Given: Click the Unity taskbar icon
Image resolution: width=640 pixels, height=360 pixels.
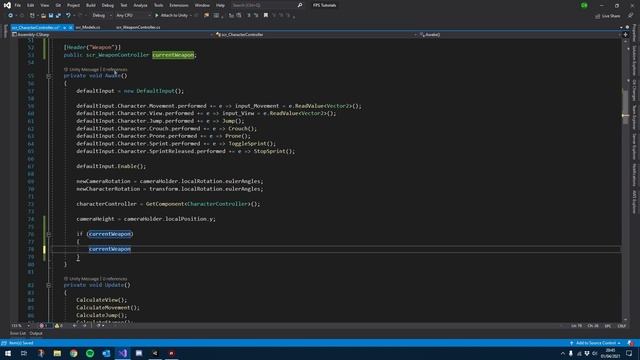Looking at the screenshot, I should point(155,353).
